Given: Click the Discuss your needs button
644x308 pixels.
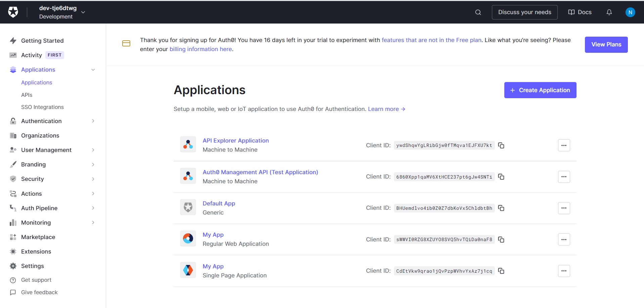Looking at the screenshot, I should click(524, 12).
